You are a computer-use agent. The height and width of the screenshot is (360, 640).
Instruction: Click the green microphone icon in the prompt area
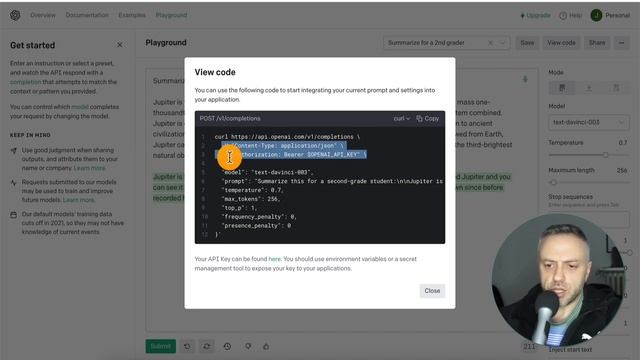[x=525, y=79]
